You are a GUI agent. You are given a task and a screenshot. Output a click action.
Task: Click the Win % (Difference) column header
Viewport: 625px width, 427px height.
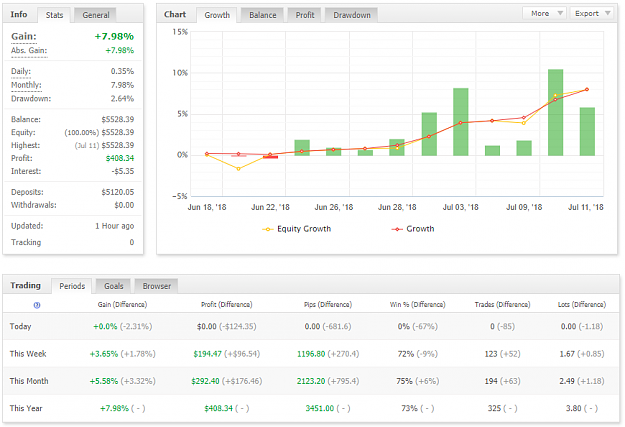pyautogui.click(x=417, y=305)
